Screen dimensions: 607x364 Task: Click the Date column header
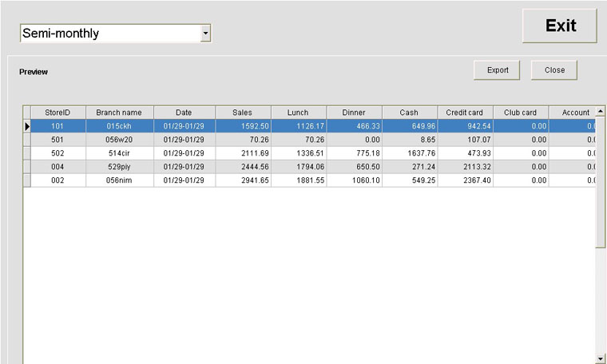(184, 113)
